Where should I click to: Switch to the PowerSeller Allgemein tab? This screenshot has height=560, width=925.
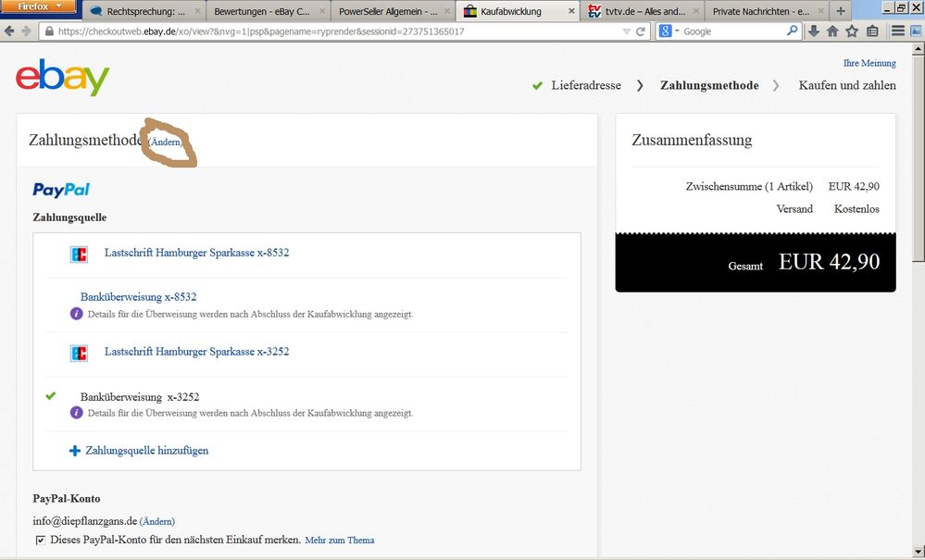(387, 11)
